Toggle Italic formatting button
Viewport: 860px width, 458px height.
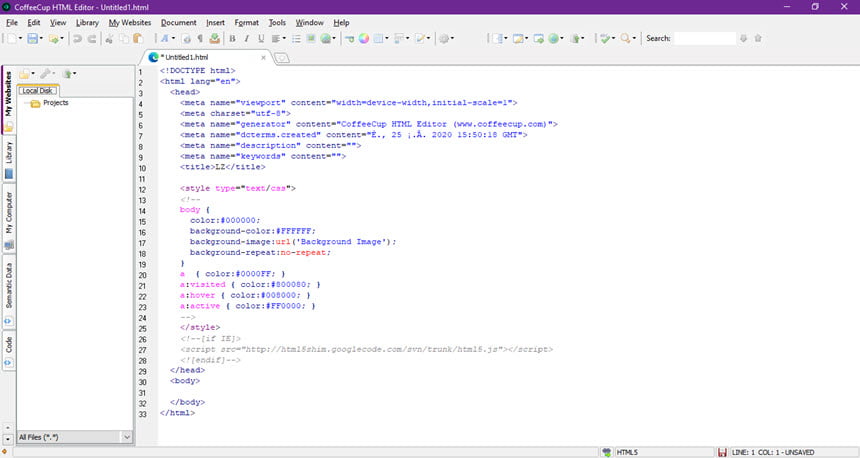point(246,38)
